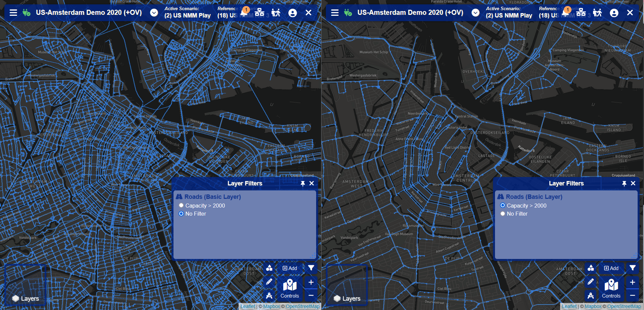Open the hamburger menu in the left map view
This screenshot has height=310, width=644.
click(x=13, y=13)
